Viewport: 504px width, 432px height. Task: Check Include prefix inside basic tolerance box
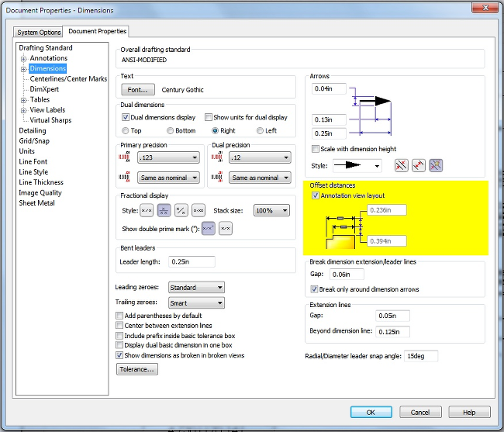click(x=119, y=336)
